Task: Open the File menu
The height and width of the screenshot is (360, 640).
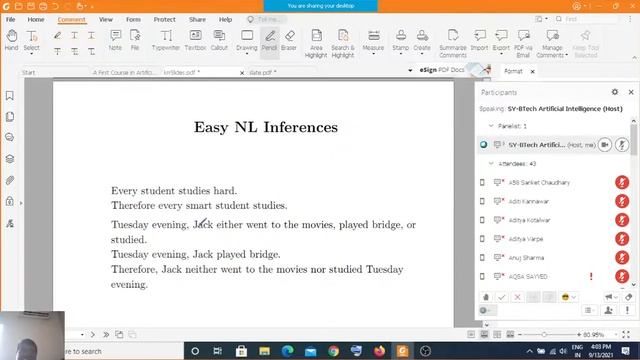Action: (11, 19)
